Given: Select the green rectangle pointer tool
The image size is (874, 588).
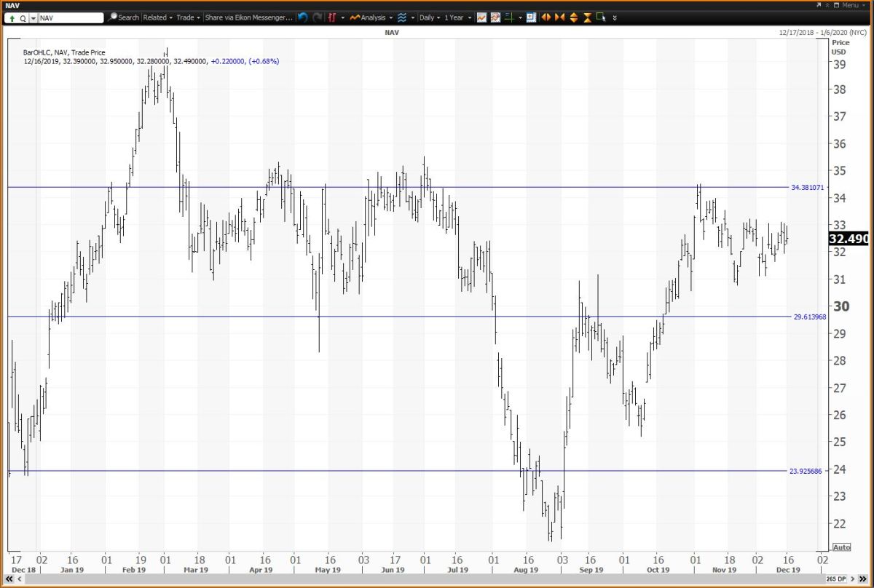Looking at the screenshot, I should point(600,17).
